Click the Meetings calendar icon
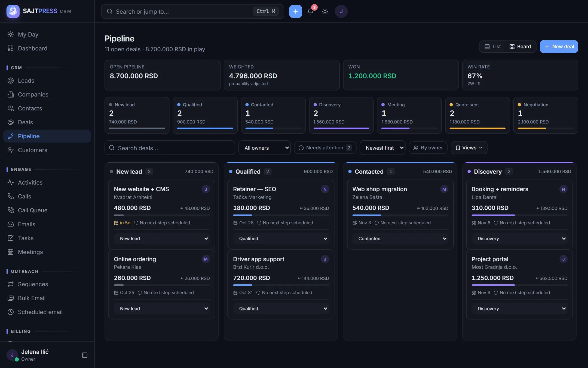Screen dimensions: 588x368 pos(11,252)
